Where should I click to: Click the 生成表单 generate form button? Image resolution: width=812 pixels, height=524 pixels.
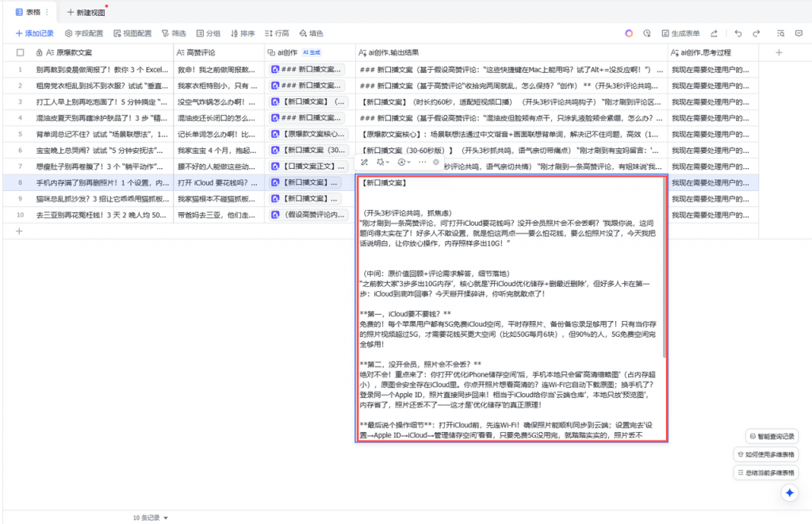click(680, 33)
